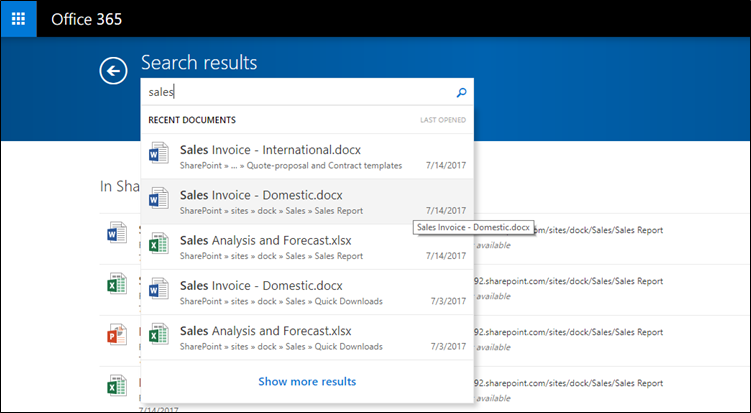The width and height of the screenshot is (751, 413).
Task: Click the Office 365 title
Action: click(87, 19)
